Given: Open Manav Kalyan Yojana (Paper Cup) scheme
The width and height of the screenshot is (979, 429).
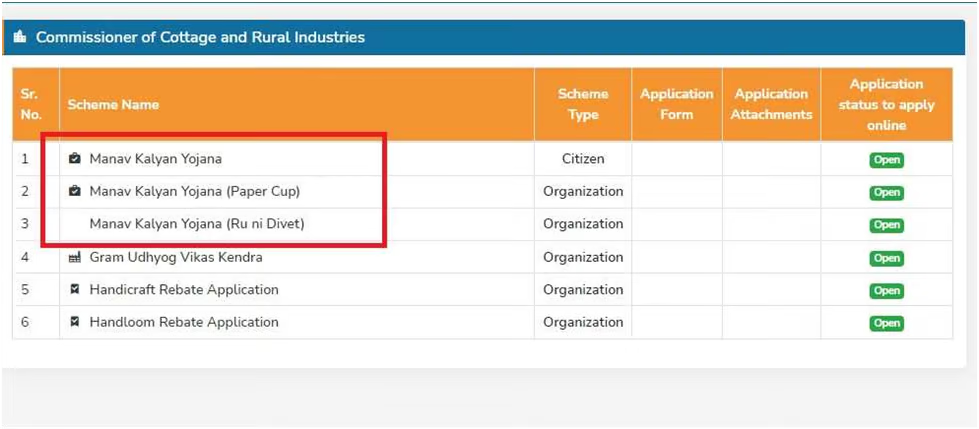Looking at the screenshot, I should click(195, 192).
